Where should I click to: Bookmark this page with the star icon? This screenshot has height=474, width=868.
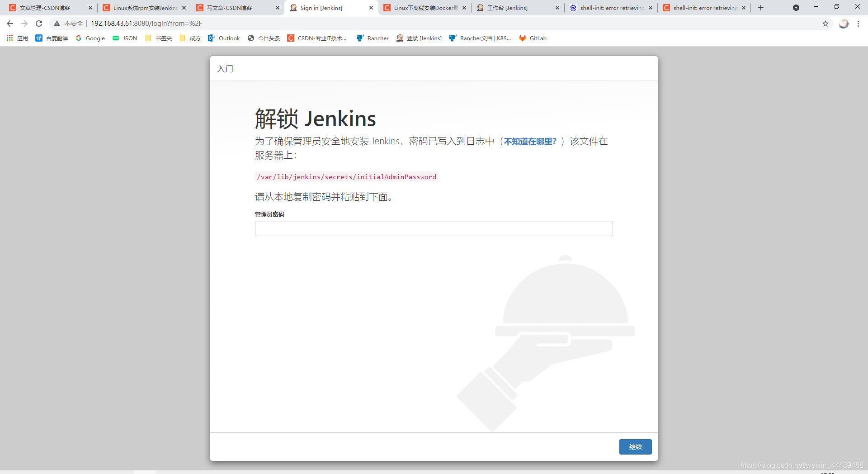826,24
